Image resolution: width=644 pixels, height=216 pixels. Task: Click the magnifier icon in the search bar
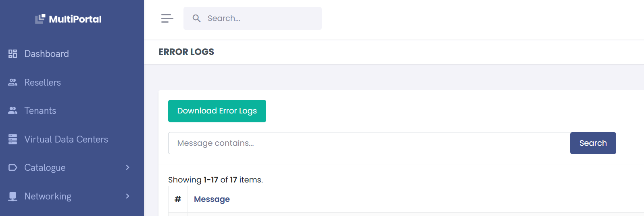(x=196, y=18)
